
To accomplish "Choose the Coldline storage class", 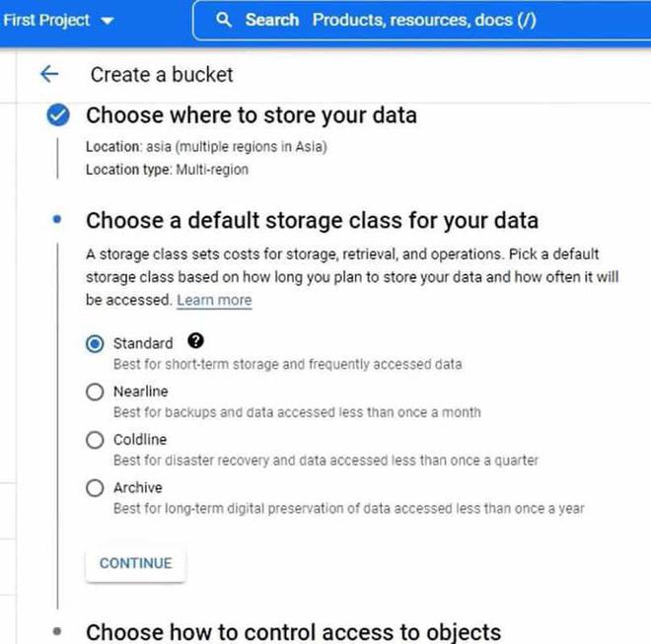I will 95,440.
